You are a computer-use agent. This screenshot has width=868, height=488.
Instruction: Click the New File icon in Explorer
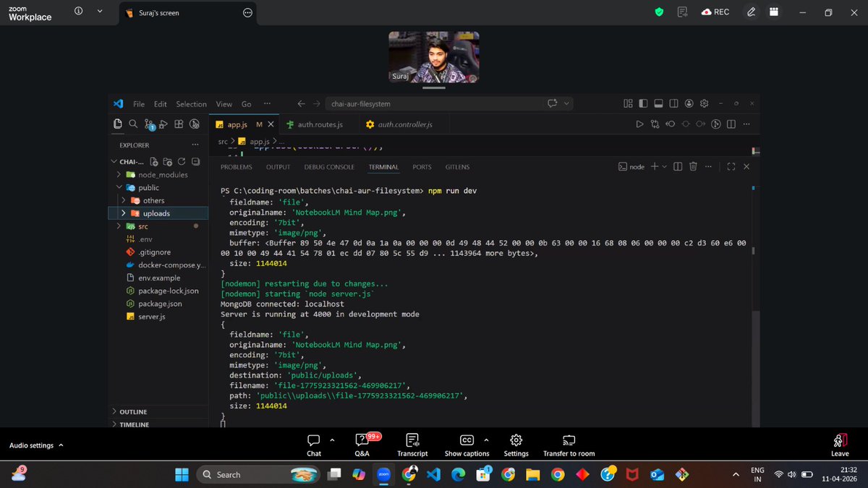pos(153,161)
